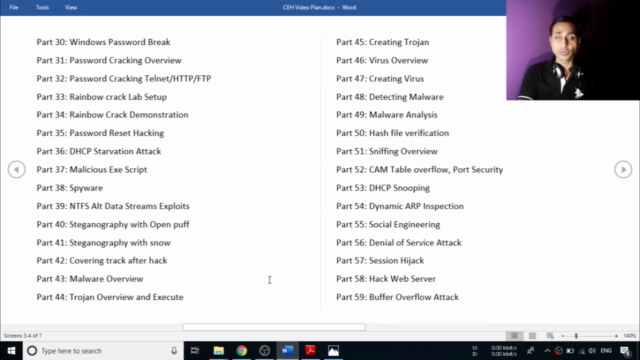Click the Cortana circle icon in search box
640x360 pixels.
point(32,351)
